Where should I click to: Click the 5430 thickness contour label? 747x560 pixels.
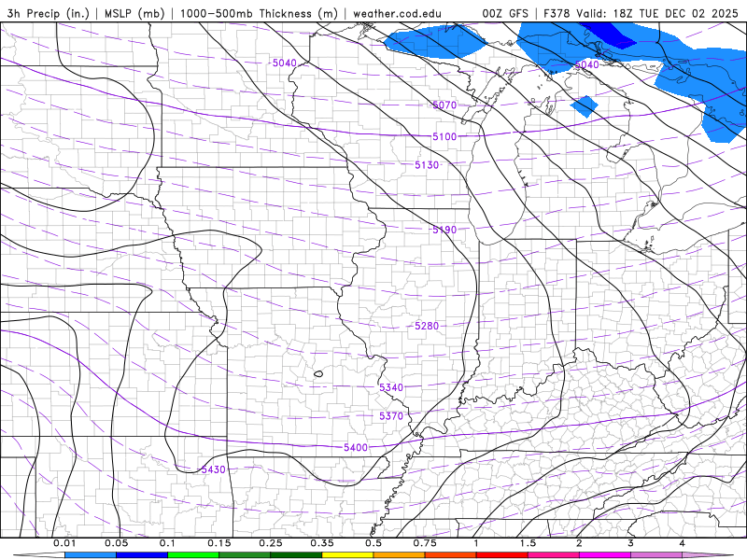(213, 469)
